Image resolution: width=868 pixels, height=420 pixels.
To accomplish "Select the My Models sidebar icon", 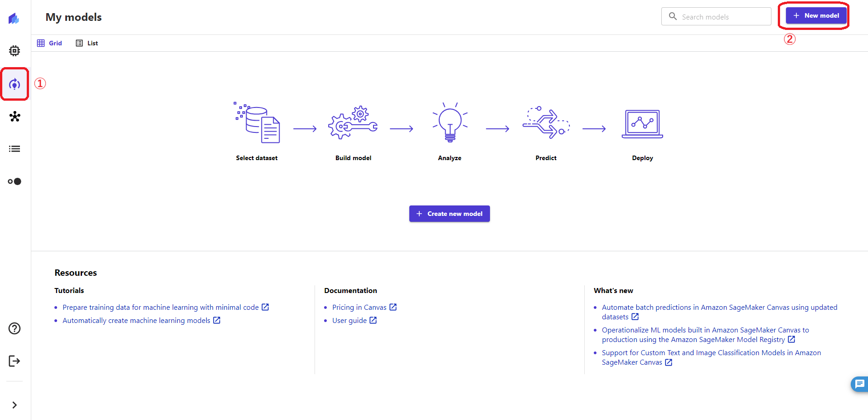I will (x=15, y=83).
